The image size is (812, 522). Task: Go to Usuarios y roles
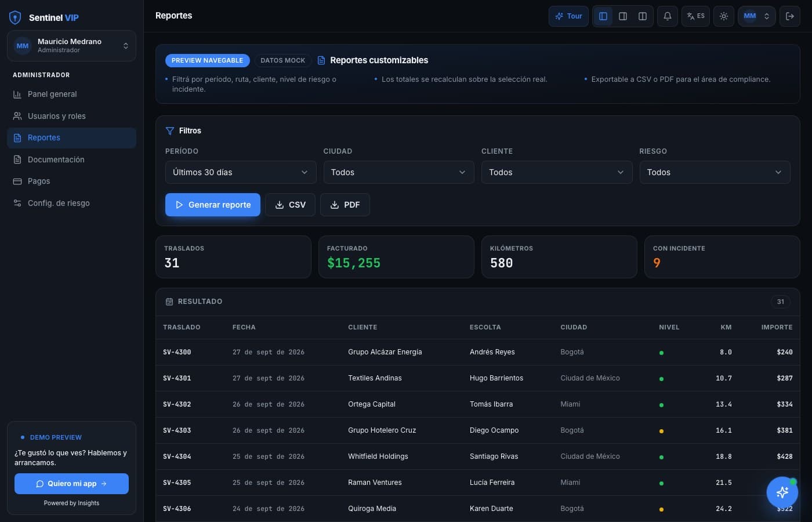point(71,116)
